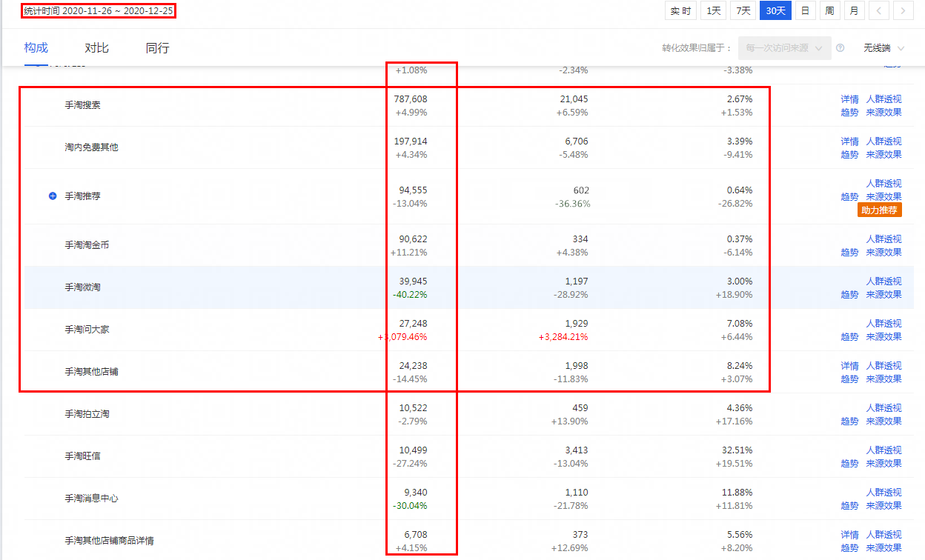
Task: Open 人群透视 for 手淘拍立淘
Action: [x=883, y=408]
